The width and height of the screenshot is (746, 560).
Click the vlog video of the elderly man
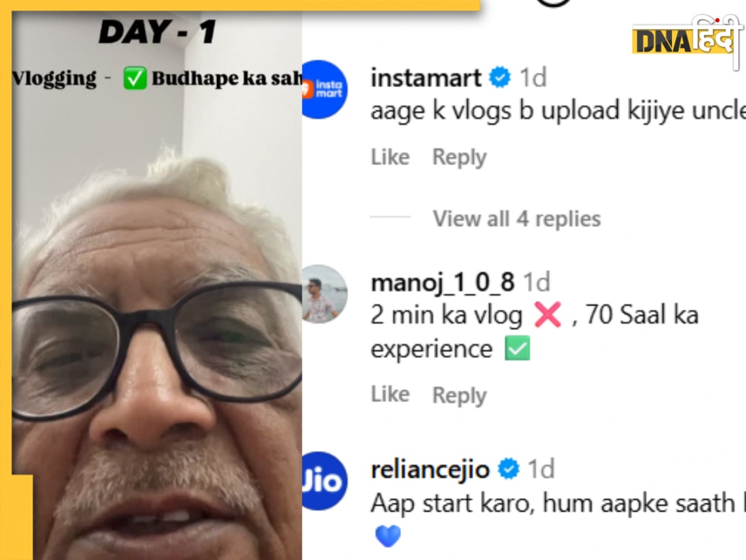157,285
